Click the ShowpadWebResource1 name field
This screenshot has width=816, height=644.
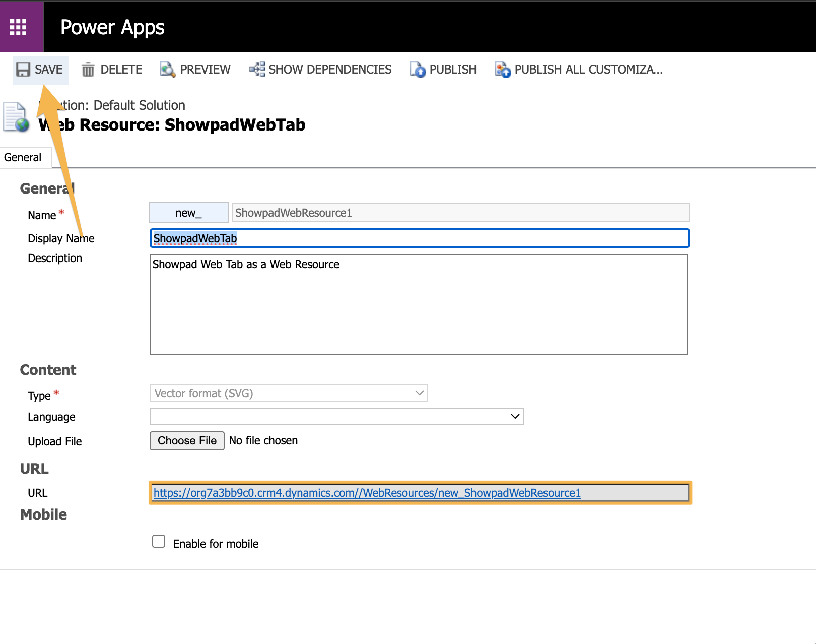(x=460, y=213)
